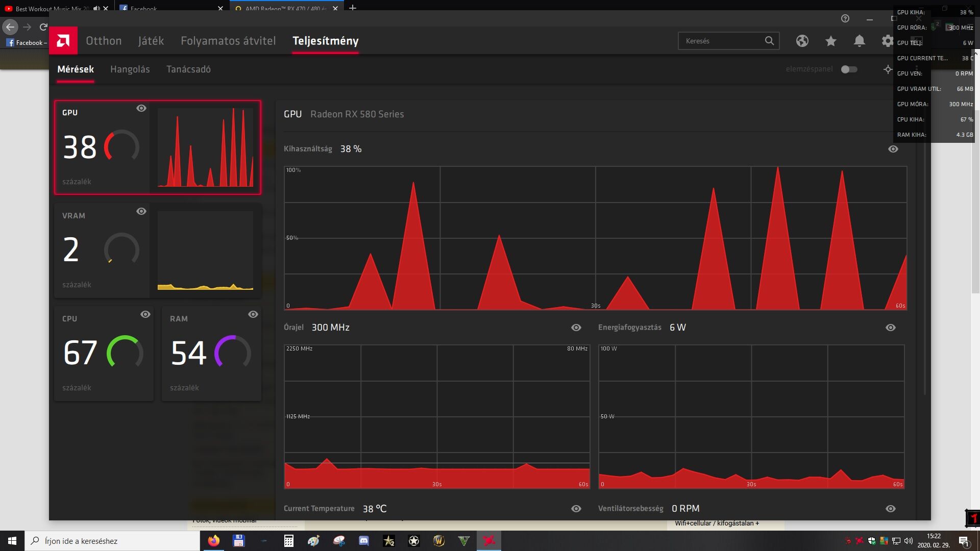Toggle Kihasználtság metric eye icon
The width and height of the screenshot is (980, 551).
(893, 149)
